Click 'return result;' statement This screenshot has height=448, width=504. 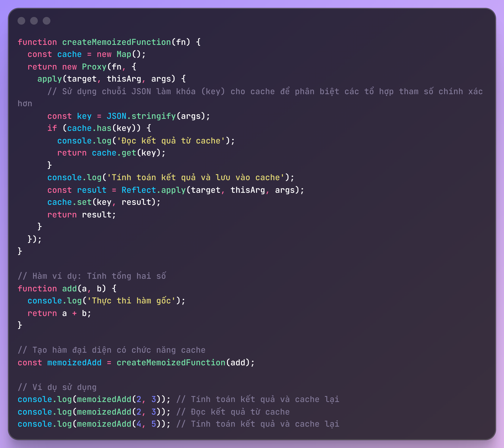(x=81, y=215)
